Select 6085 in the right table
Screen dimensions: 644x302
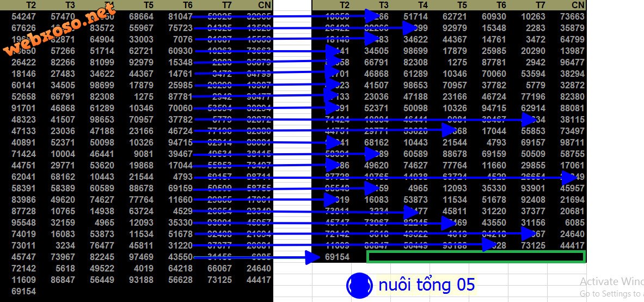(574, 222)
